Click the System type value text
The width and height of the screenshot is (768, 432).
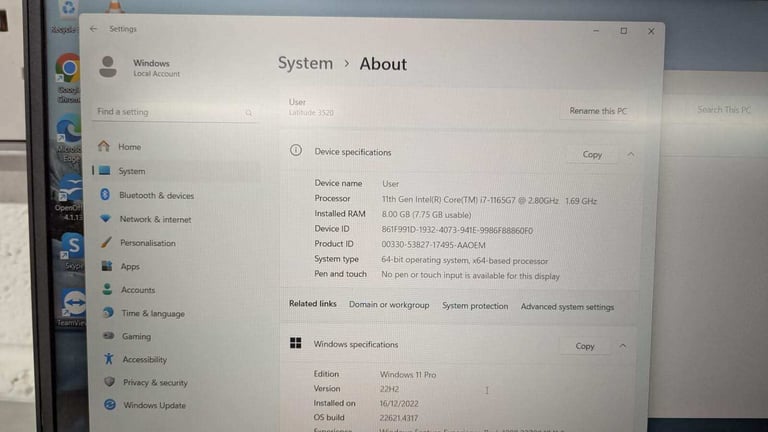click(465, 261)
